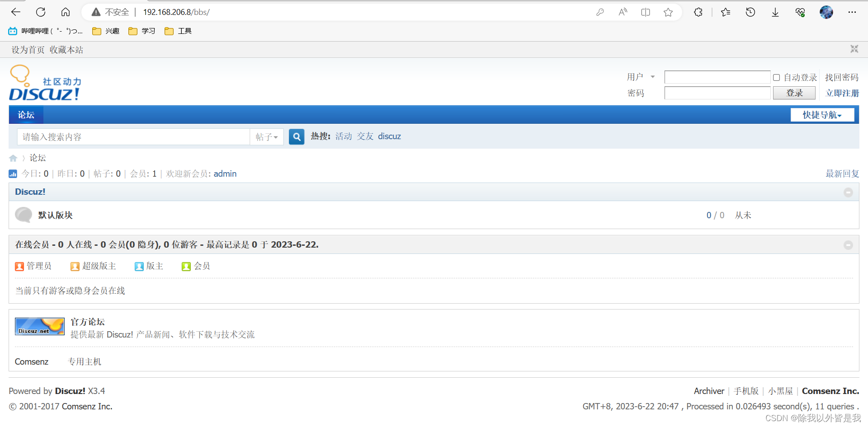Click hot search term 活动
Viewport: 868px width, 427px height.
(344, 136)
